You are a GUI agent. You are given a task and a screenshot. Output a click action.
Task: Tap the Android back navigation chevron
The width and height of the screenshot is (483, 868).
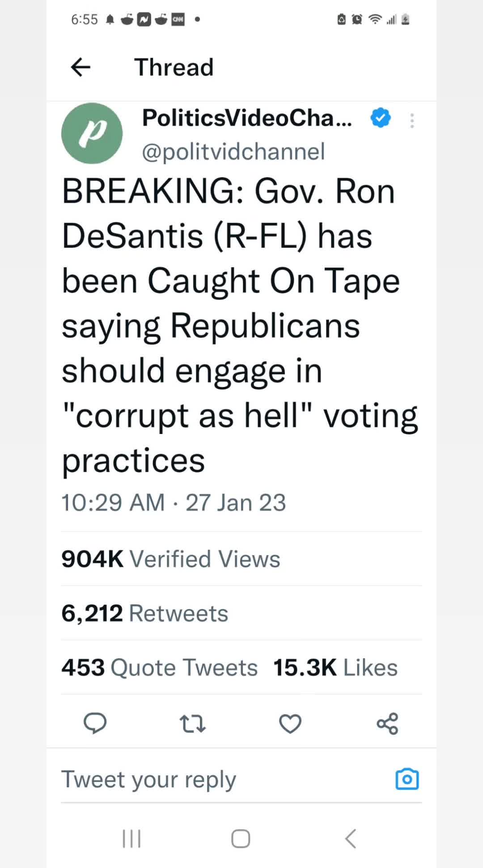pos(351,838)
